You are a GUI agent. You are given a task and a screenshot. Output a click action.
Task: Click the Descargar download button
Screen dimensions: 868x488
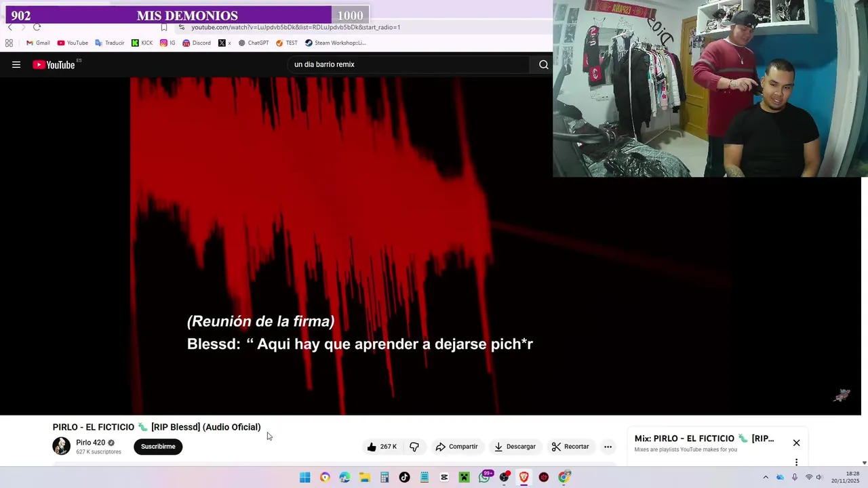pos(515,447)
